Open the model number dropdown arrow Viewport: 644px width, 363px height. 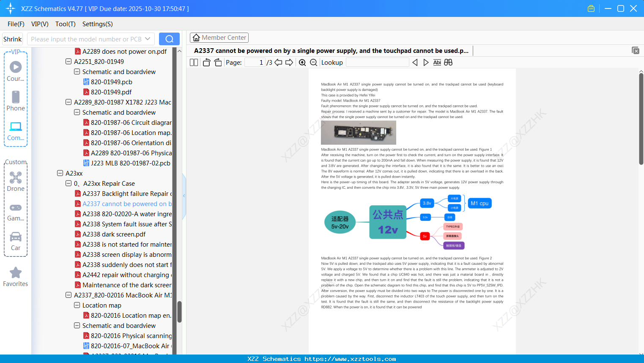click(x=148, y=39)
